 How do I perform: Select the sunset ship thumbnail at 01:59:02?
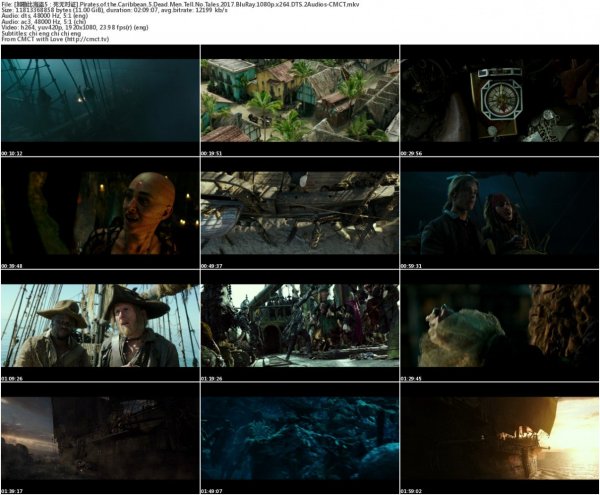[499, 441]
